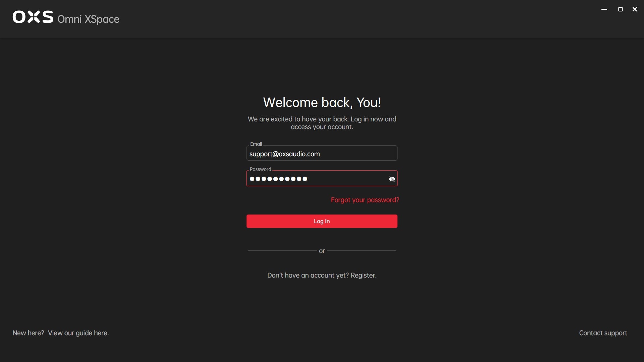This screenshot has height=362, width=644.
Task: Click the 'Don't have an account yet?' text
Action: (x=308, y=276)
